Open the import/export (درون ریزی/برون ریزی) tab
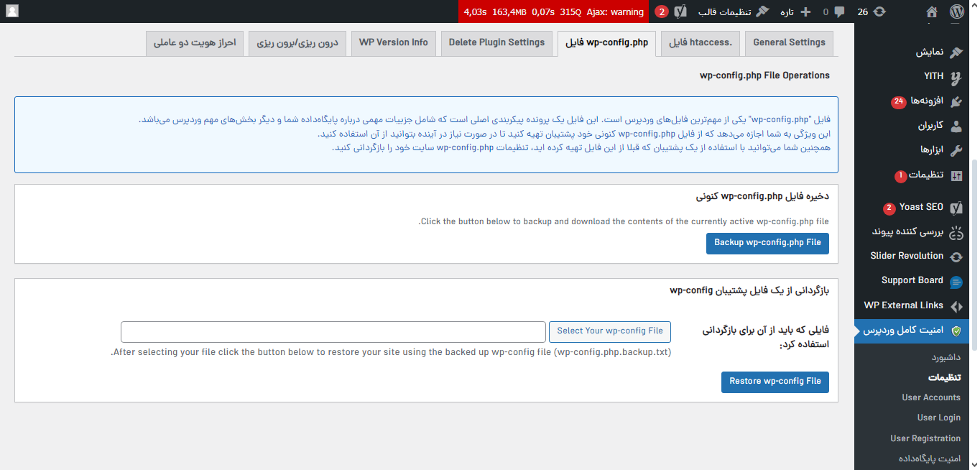The image size is (980, 470). (x=297, y=43)
